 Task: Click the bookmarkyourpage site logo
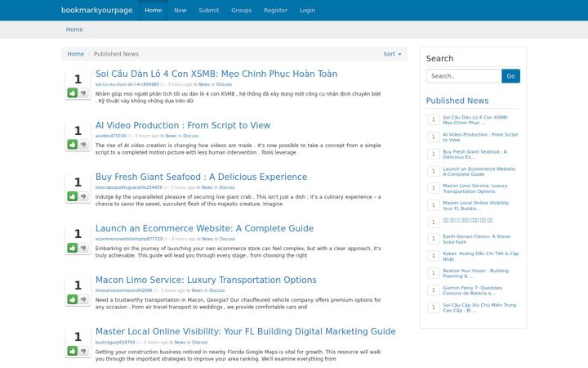[96, 10]
